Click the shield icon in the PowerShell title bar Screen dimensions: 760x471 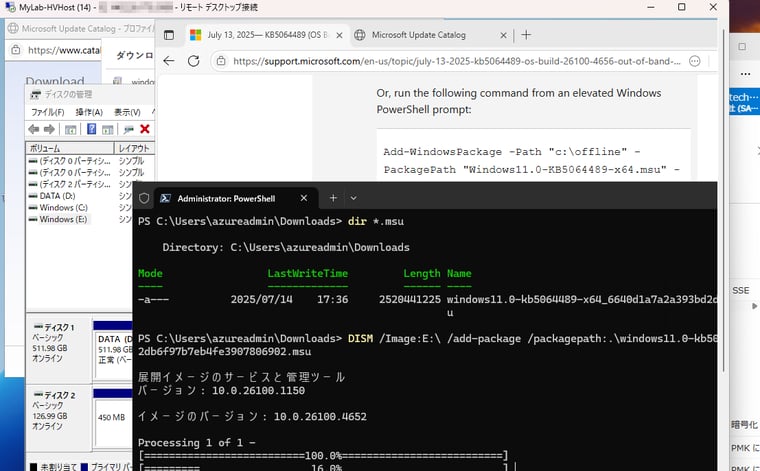point(144,198)
